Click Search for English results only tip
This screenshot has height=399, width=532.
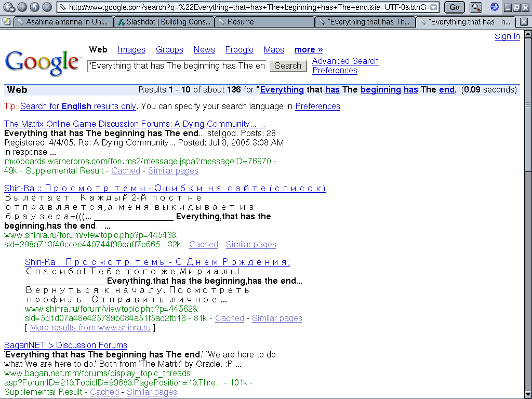pos(78,107)
